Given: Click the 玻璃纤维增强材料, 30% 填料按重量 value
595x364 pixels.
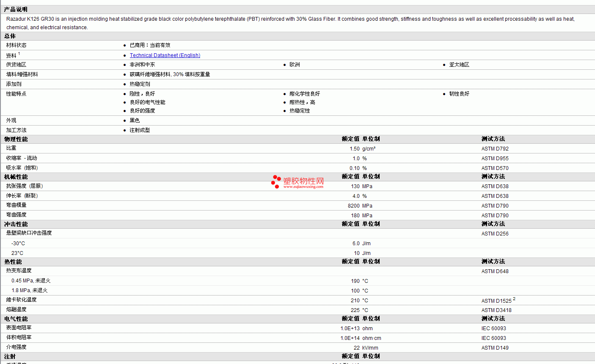Looking at the screenshot, I should [x=170, y=74].
